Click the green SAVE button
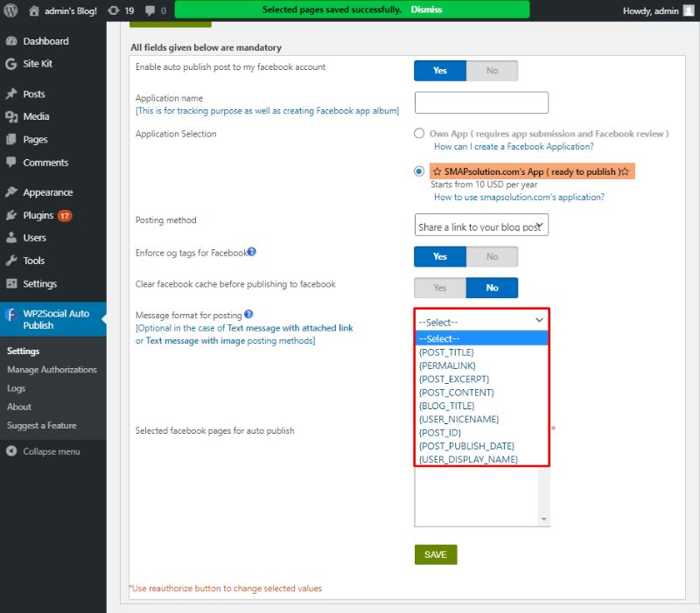Image resolution: width=700 pixels, height=613 pixels. 436,554
